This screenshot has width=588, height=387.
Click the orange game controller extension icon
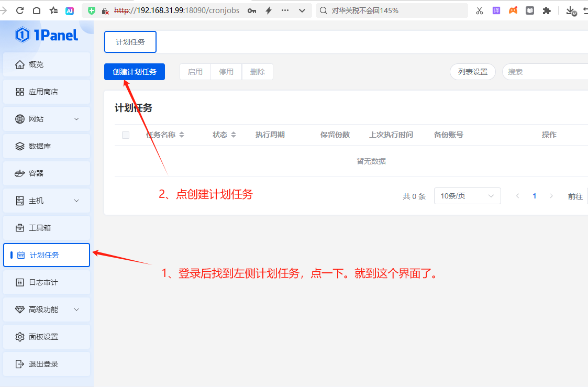click(513, 10)
